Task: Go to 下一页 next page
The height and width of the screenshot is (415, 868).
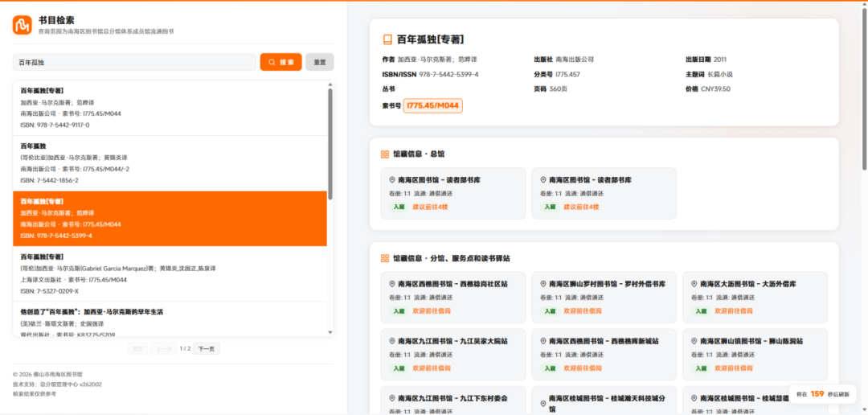Action: [x=207, y=348]
